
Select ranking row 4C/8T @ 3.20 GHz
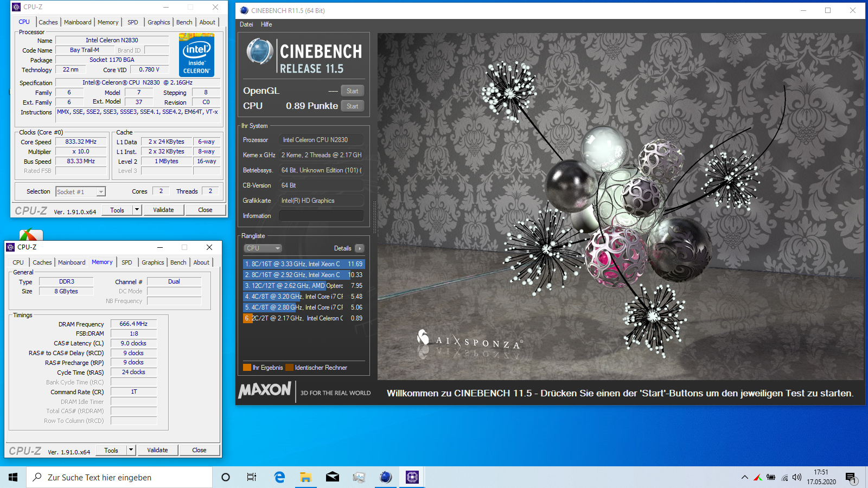[x=304, y=297]
